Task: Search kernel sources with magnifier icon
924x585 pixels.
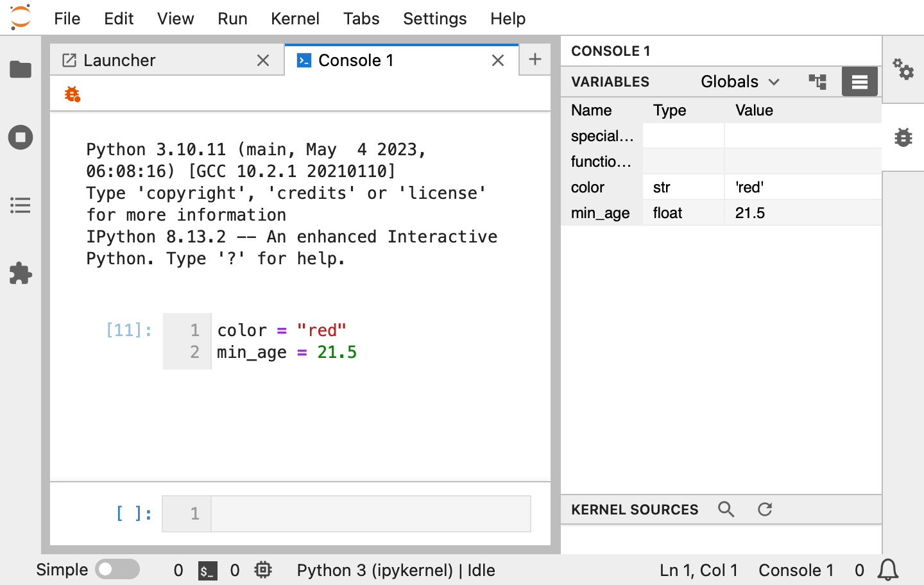Action: pos(726,509)
